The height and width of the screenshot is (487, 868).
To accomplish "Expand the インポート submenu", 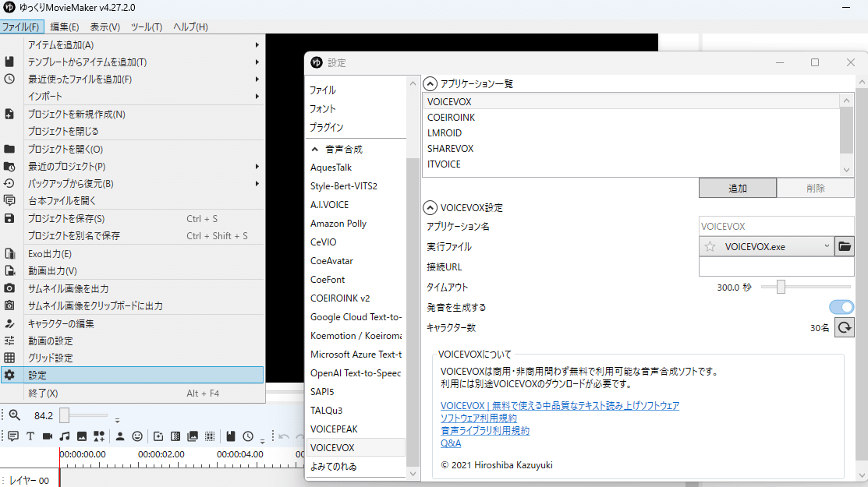I will click(132, 96).
